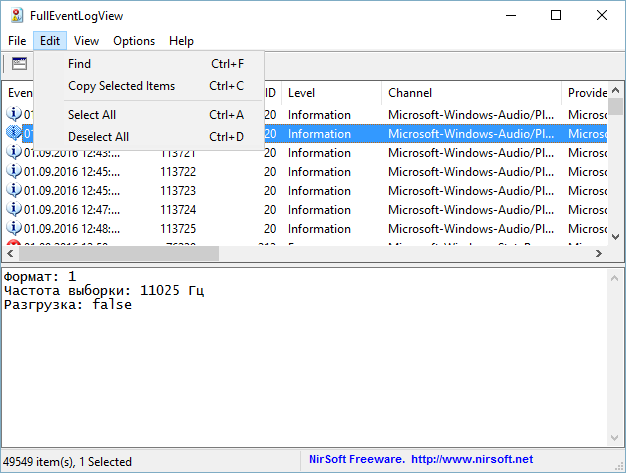Click the details pane text area
Image resolution: width=626 pixels, height=473 pixels.
300,360
